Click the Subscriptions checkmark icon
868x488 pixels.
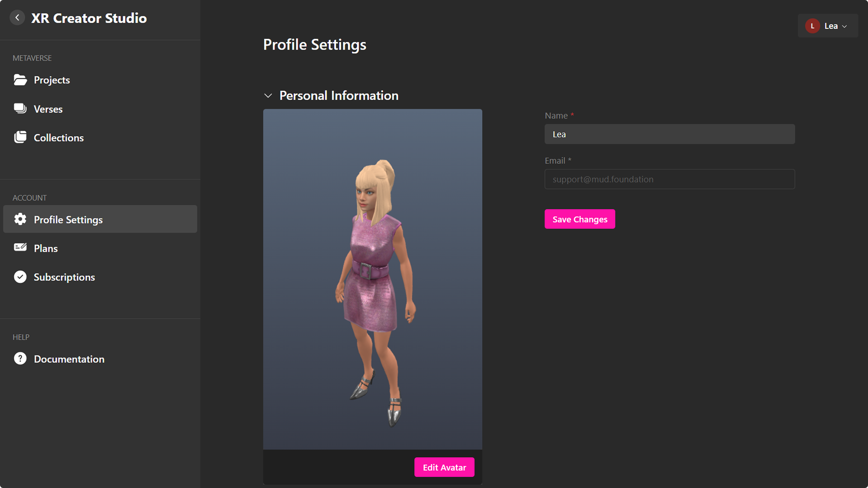click(x=20, y=277)
